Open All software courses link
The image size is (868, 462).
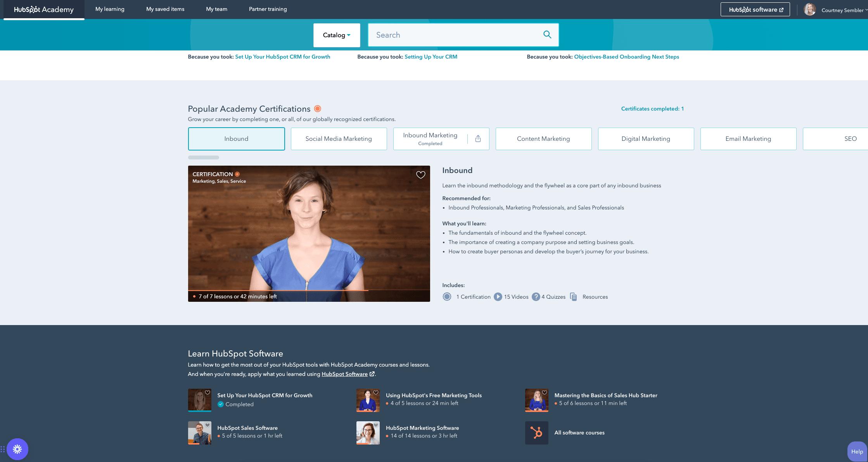tap(579, 433)
